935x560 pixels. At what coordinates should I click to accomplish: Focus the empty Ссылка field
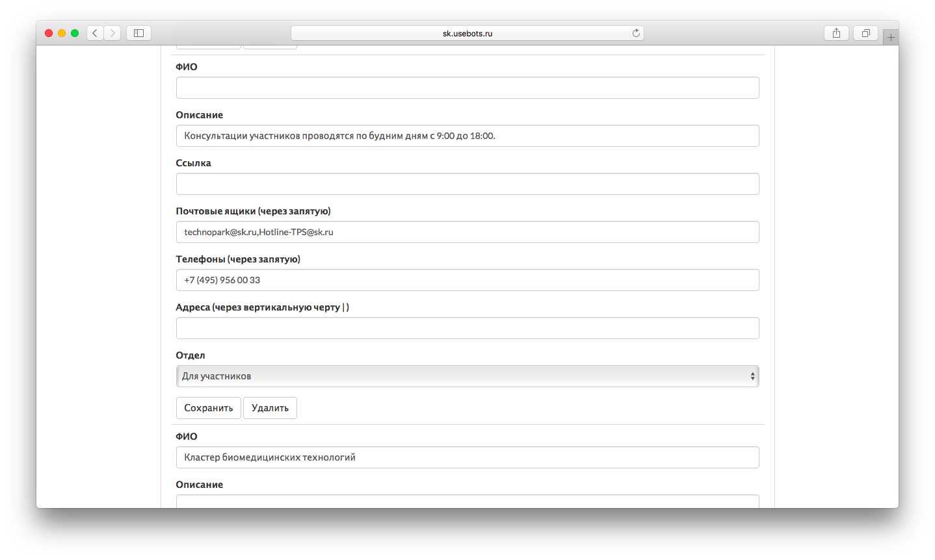(x=467, y=184)
